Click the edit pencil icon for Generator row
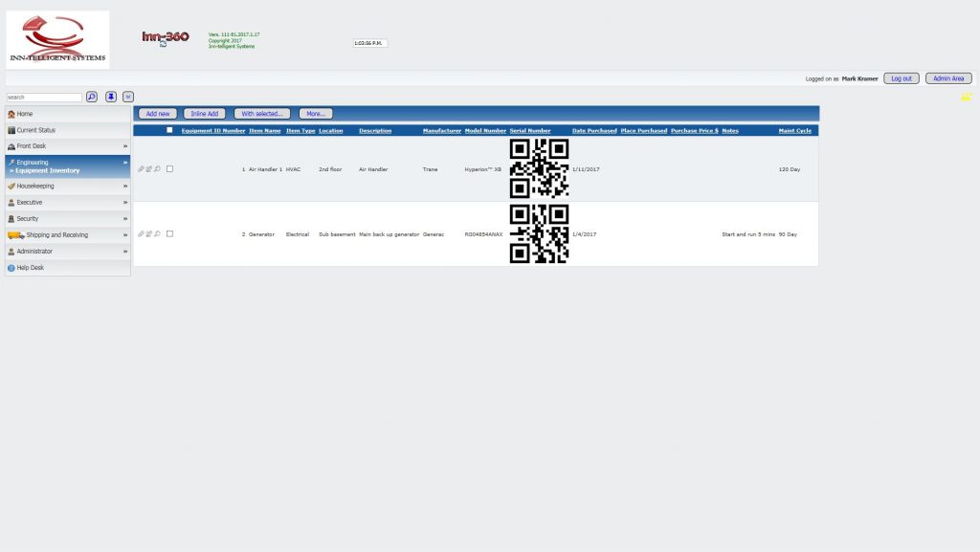This screenshot has height=552, width=980. click(141, 234)
